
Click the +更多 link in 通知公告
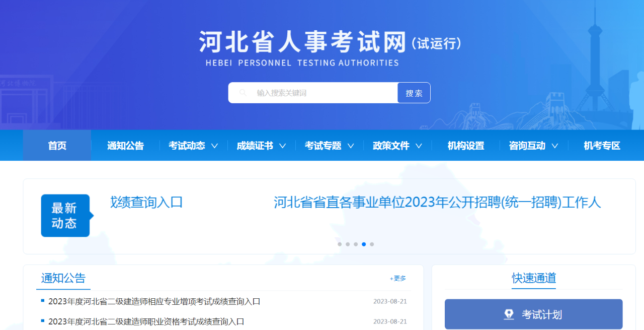(398, 278)
